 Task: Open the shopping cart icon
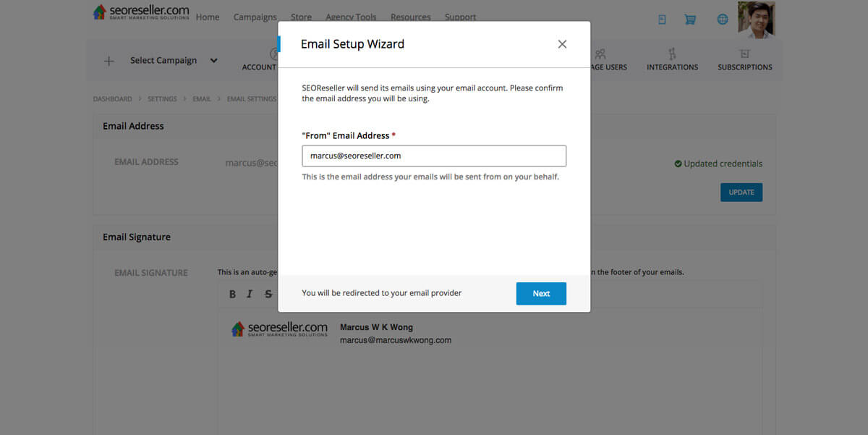tap(690, 20)
